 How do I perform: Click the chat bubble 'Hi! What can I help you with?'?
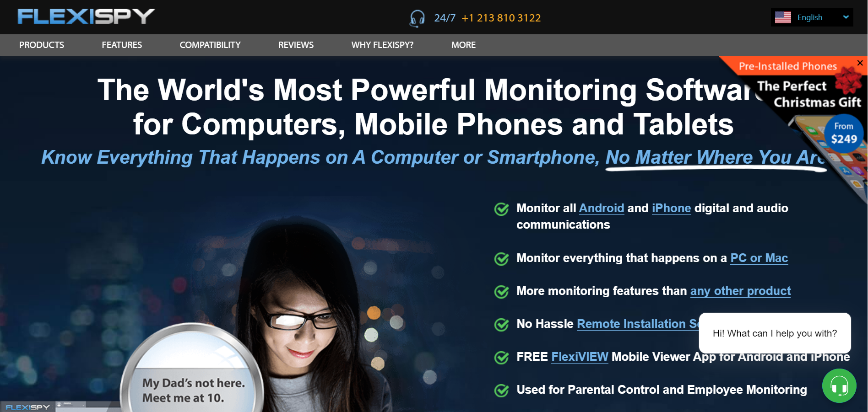[x=775, y=333]
